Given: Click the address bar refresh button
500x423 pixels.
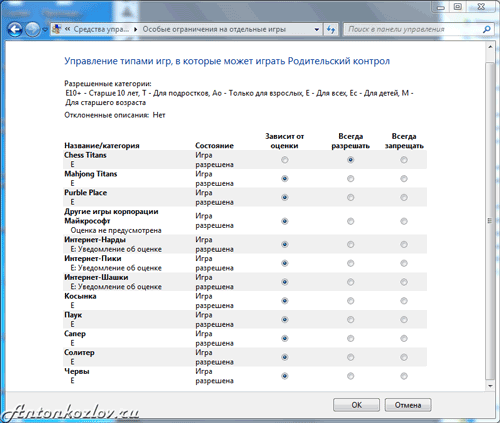Looking at the screenshot, I should (x=331, y=30).
